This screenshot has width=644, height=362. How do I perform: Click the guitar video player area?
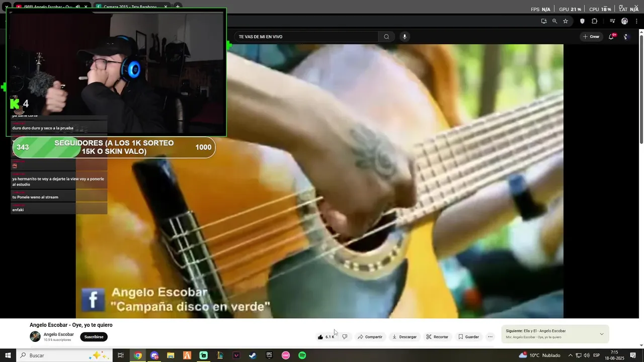[319, 181]
